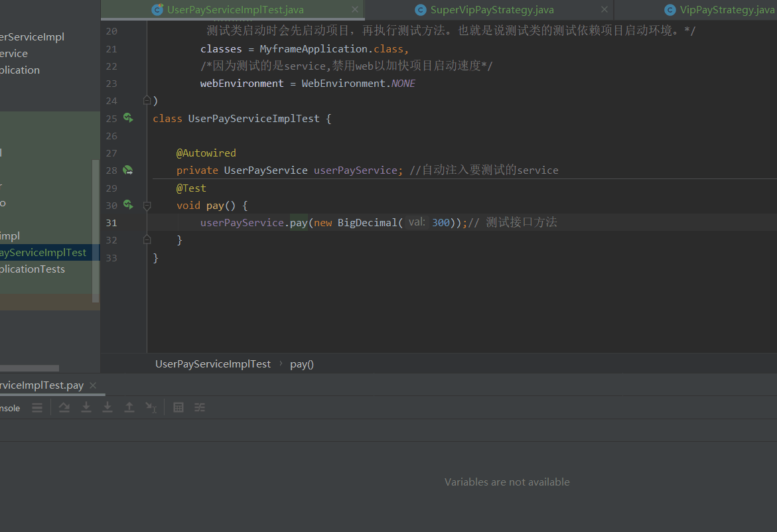The image size is (777, 532).
Task: Click line number 33 in the gutter
Action: [111, 258]
